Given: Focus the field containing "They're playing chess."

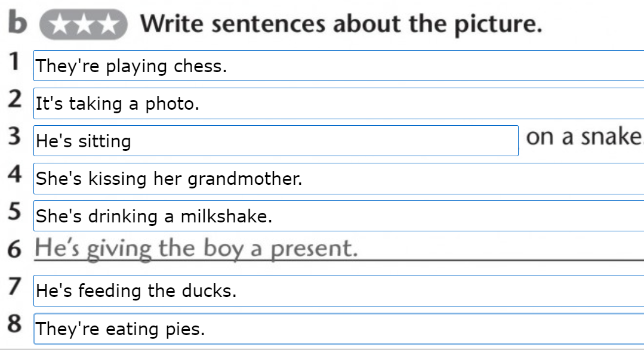Looking at the screenshot, I should 339,66.
